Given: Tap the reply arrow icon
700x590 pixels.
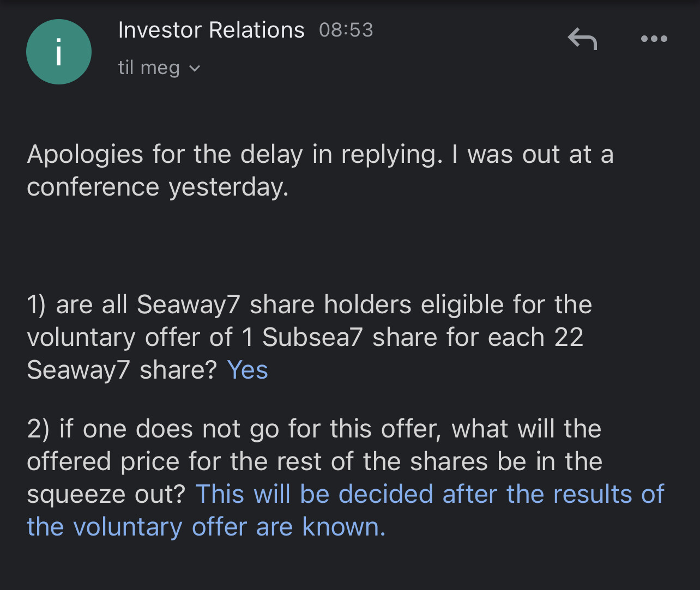Looking at the screenshot, I should 582,39.
